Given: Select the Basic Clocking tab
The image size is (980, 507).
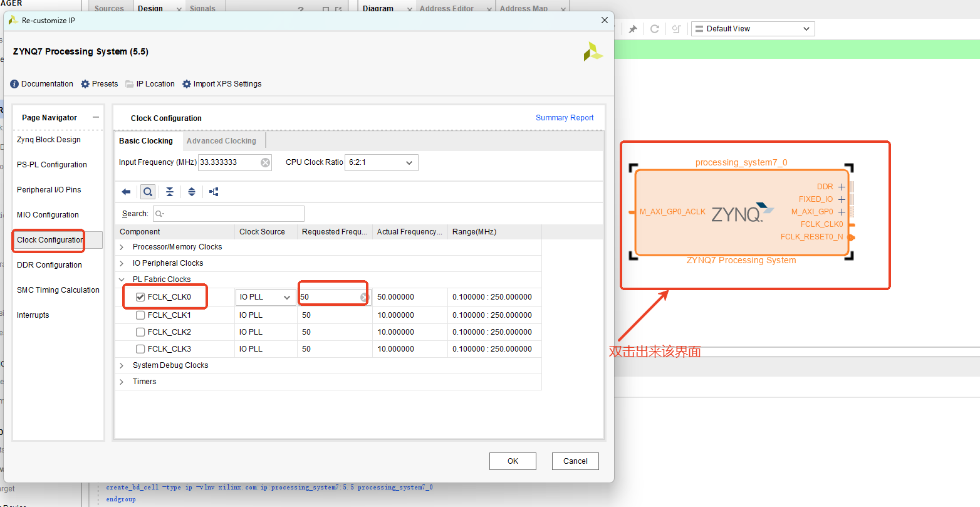Looking at the screenshot, I should tap(146, 141).
